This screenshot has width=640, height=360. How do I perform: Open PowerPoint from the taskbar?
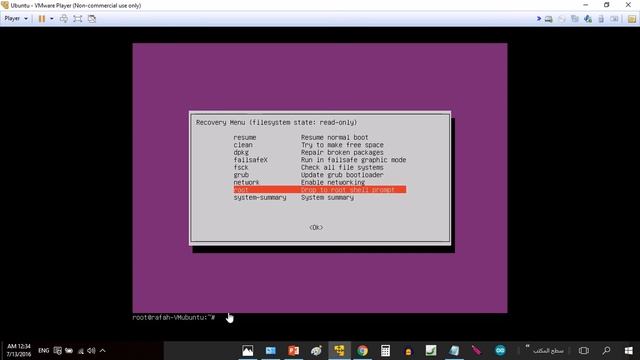(x=293, y=351)
